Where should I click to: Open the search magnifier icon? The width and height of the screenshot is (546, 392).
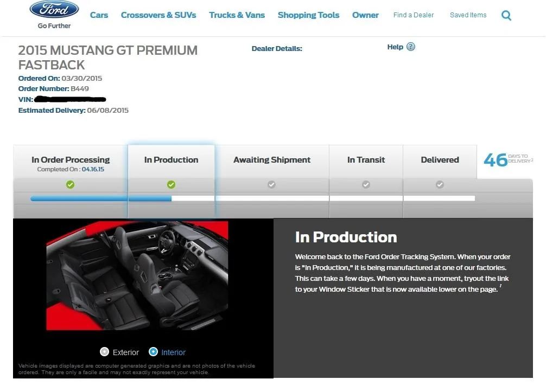tap(506, 15)
